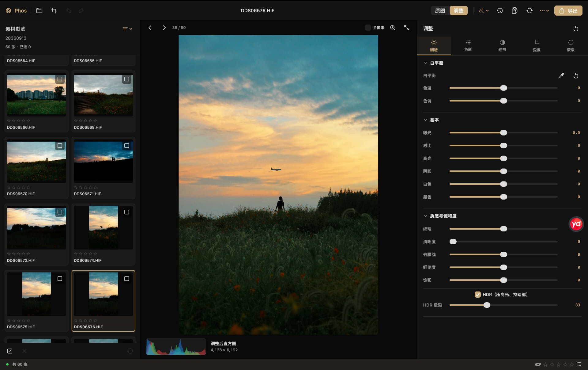Select the 调整 view button
Screen dimensions: 588x370
(x=458, y=11)
